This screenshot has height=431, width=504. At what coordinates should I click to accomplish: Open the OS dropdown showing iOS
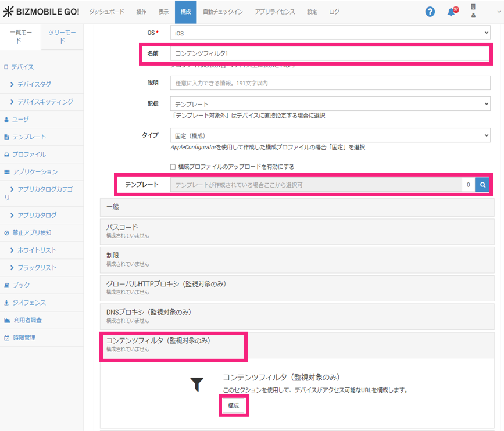(330, 33)
